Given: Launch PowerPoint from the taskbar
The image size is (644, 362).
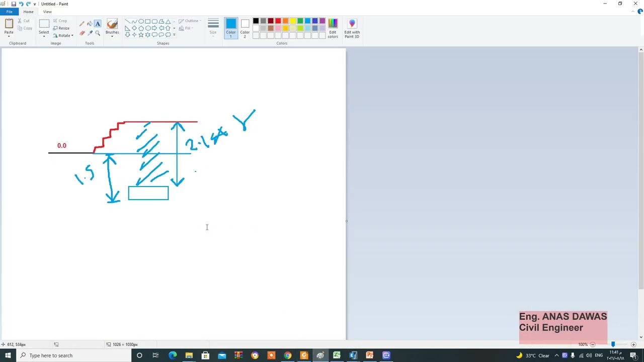Looking at the screenshot, I should [x=370, y=355].
